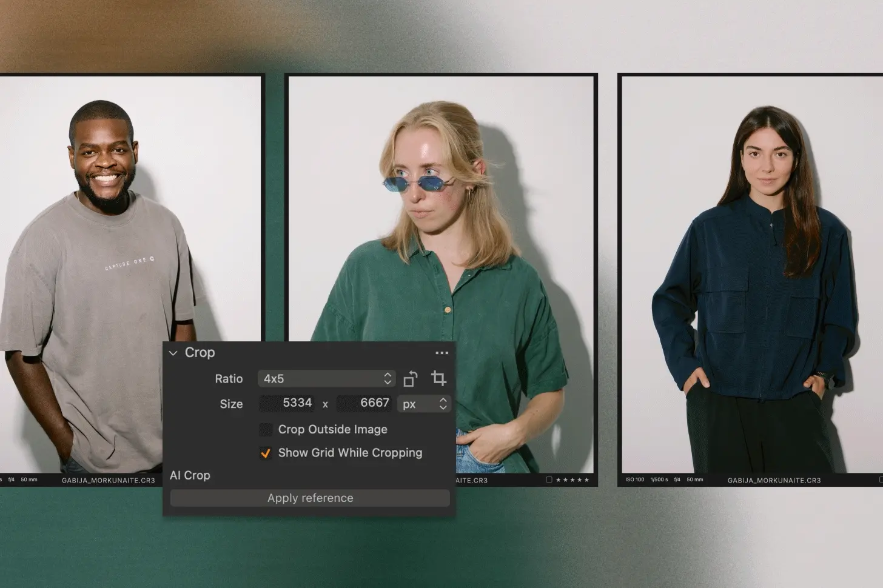Click the crop height field showing 6667
This screenshot has width=883, height=588.
[x=364, y=403]
